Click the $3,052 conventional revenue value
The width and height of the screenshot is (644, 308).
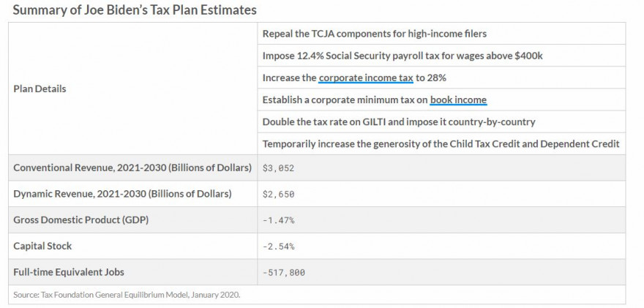click(279, 168)
